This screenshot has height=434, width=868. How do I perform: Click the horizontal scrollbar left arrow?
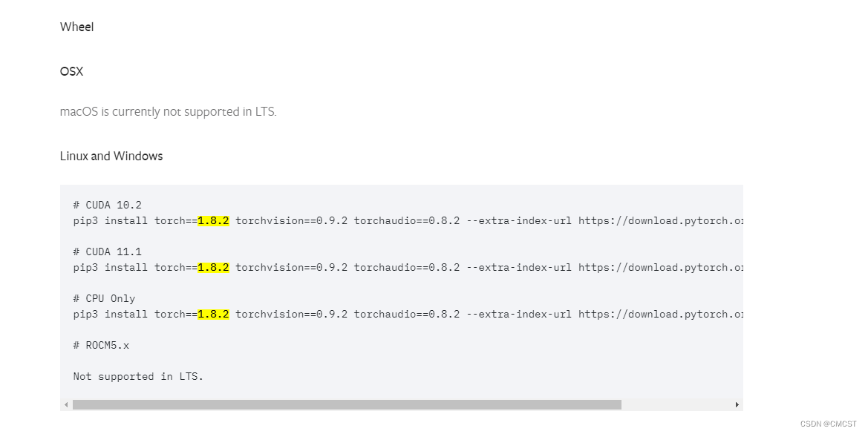coord(66,405)
